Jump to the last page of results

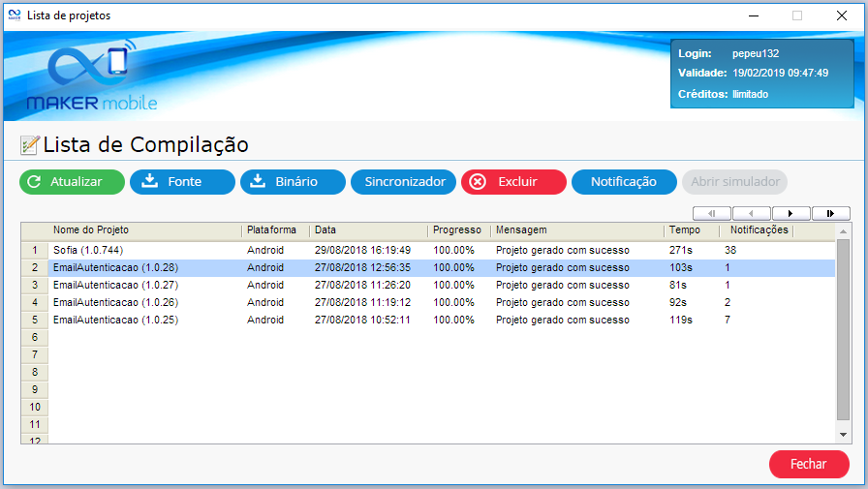(x=830, y=213)
